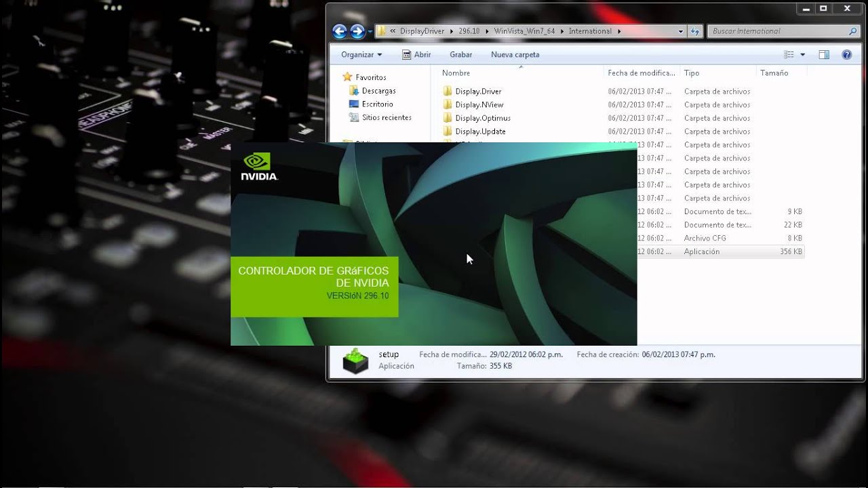Go back with the Explorer Back arrow

[x=340, y=31]
